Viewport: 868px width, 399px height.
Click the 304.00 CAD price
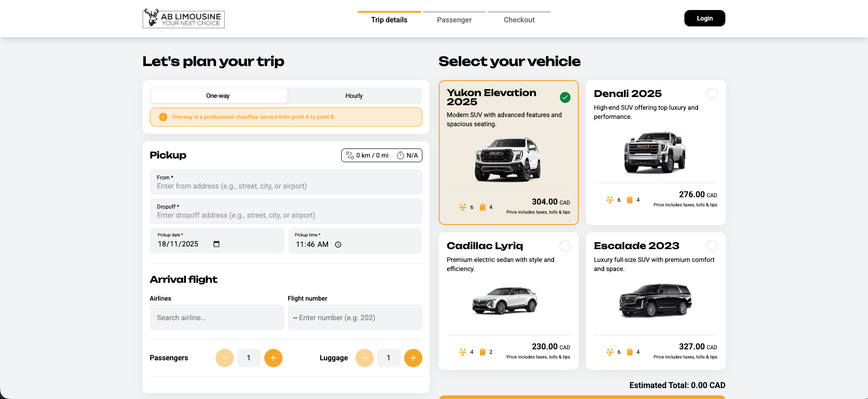[551, 202]
